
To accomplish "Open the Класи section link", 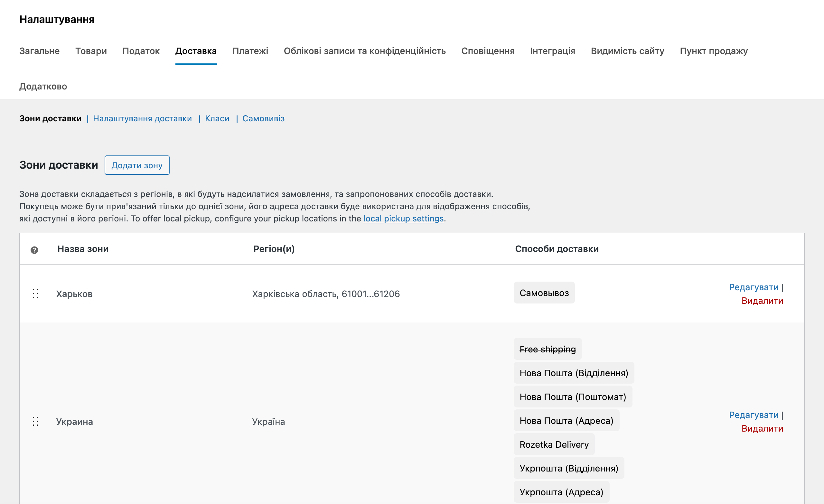I will (217, 118).
